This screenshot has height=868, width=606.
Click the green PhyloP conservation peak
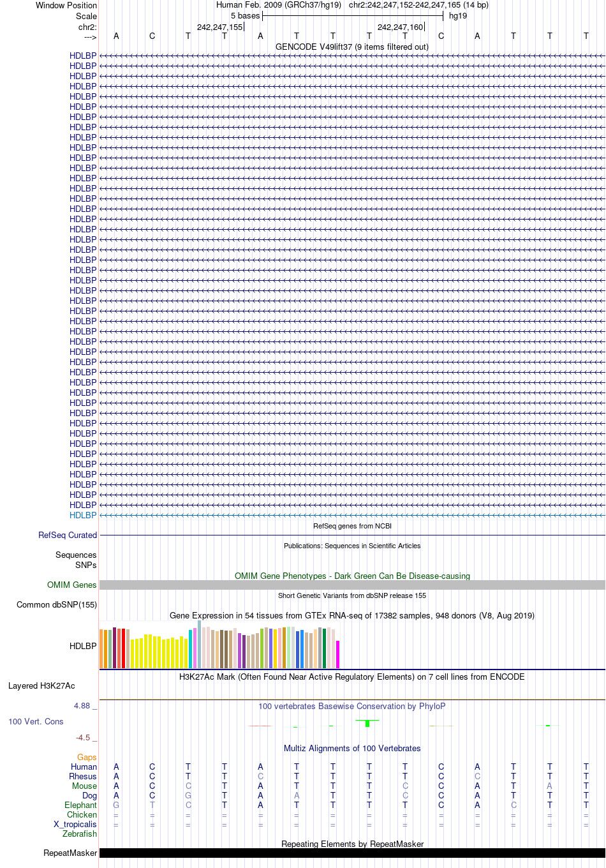pyautogui.click(x=367, y=723)
